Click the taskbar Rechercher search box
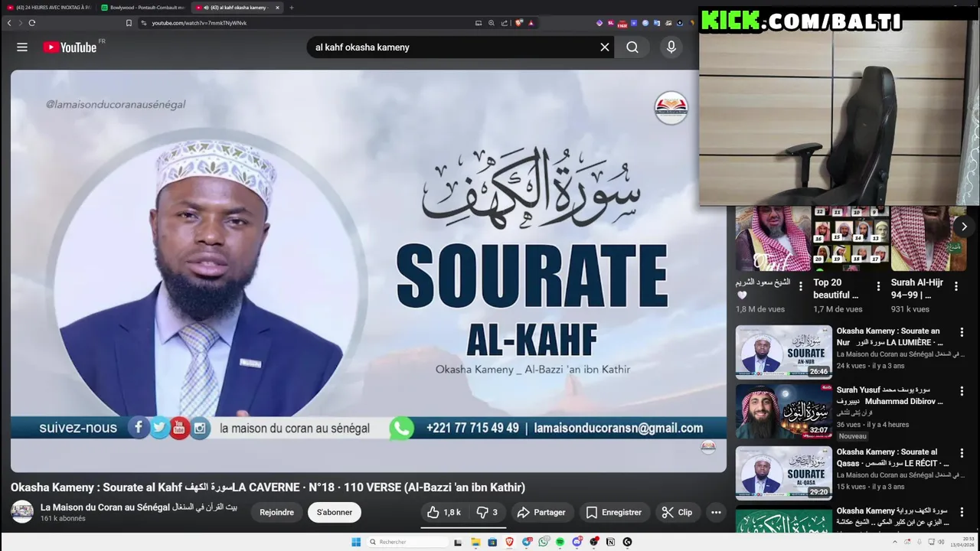The width and height of the screenshot is (980, 551). [407, 542]
